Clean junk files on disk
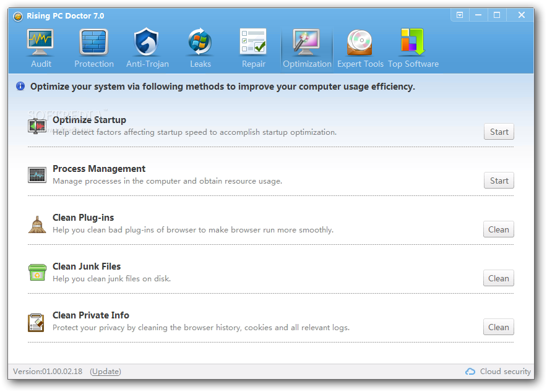547x392 pixels. tap(499, 278)
